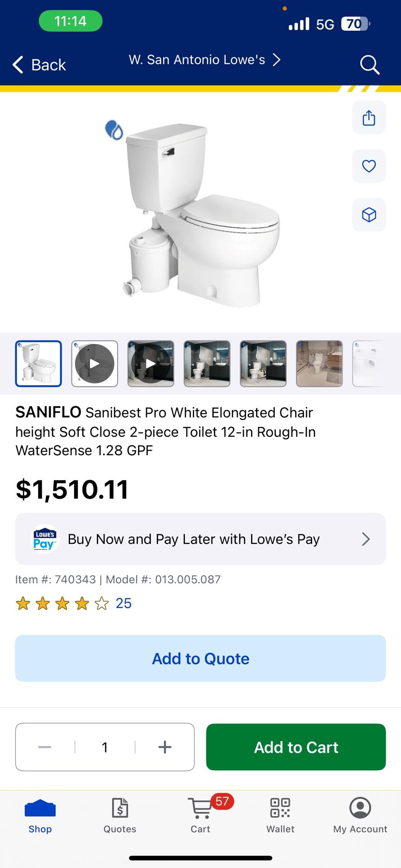Share this product via share icon

point(369,118)
